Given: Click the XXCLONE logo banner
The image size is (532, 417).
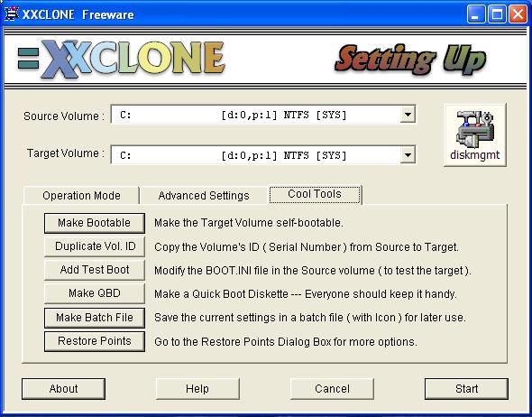Looking at the screenshot, I should tap(121, 59).
